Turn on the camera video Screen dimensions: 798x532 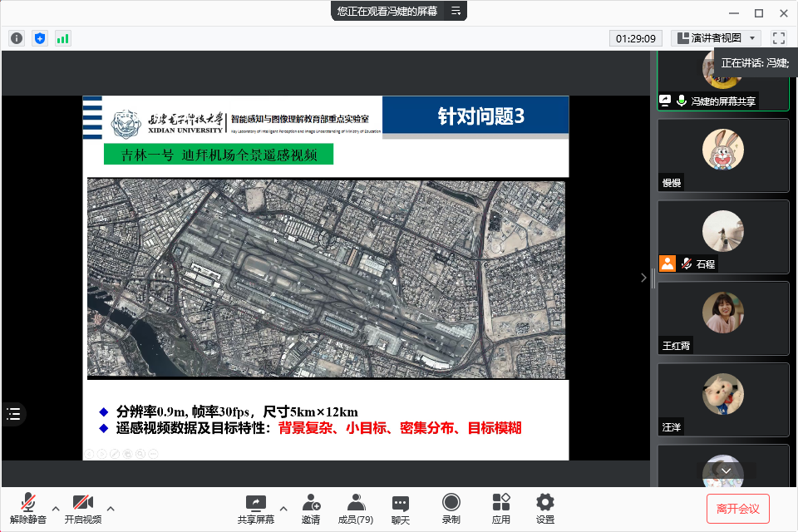point(82,509)
